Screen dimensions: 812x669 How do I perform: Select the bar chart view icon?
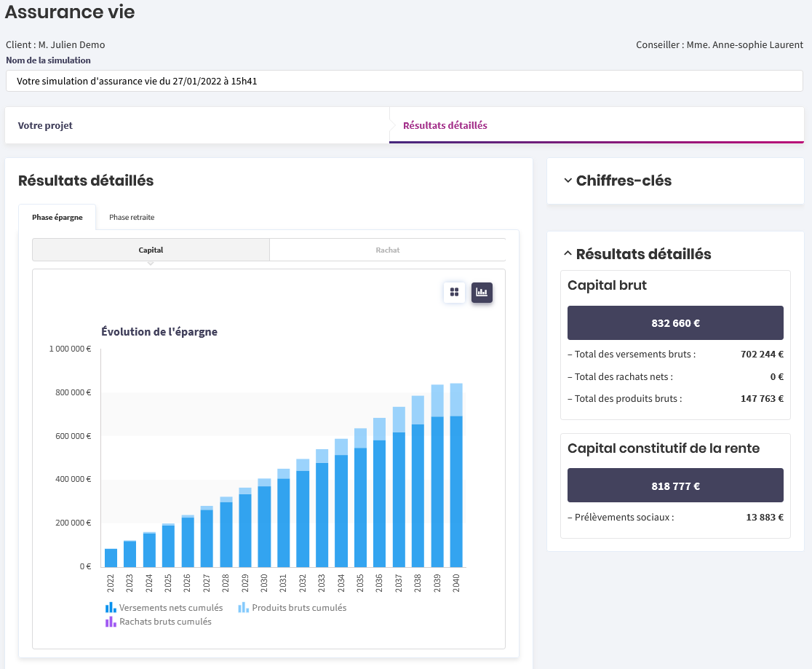tap(482, 292)
